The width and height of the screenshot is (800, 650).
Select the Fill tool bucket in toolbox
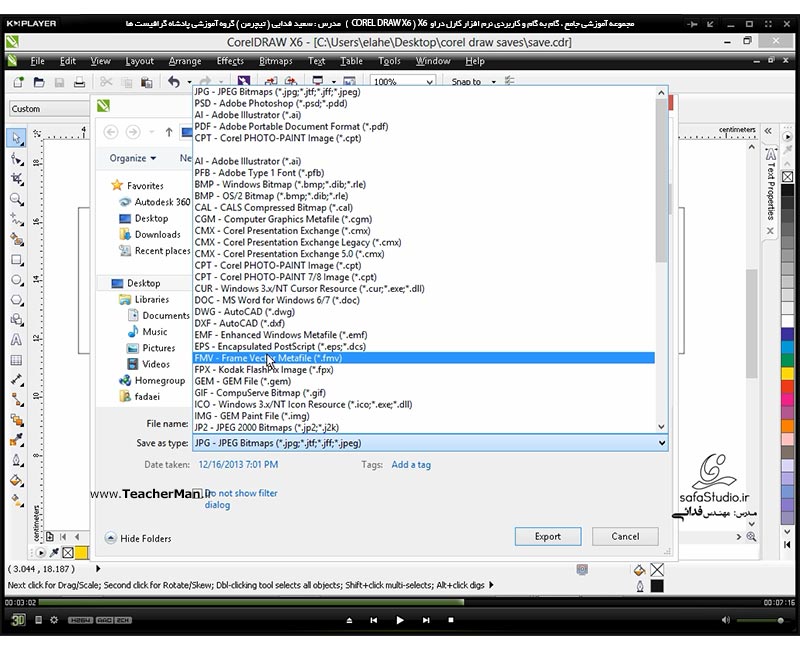coord(17,480)
